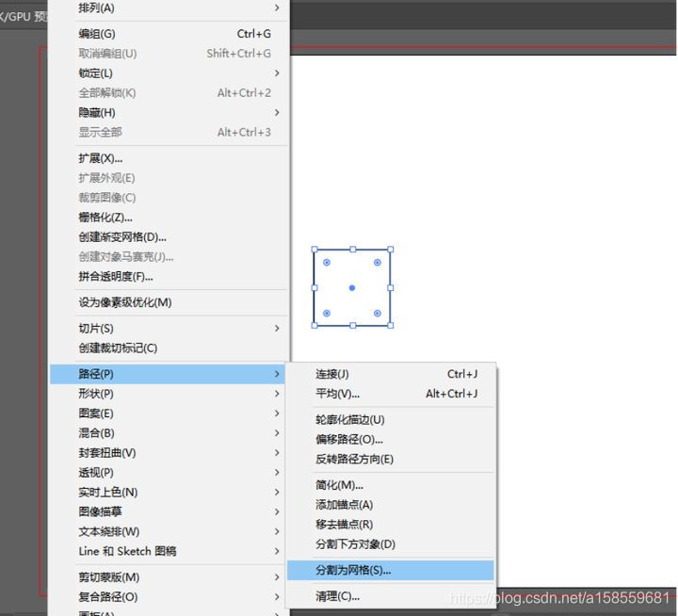
Task: Open the 形状(P) submenu
Action: tap(168, 394)
